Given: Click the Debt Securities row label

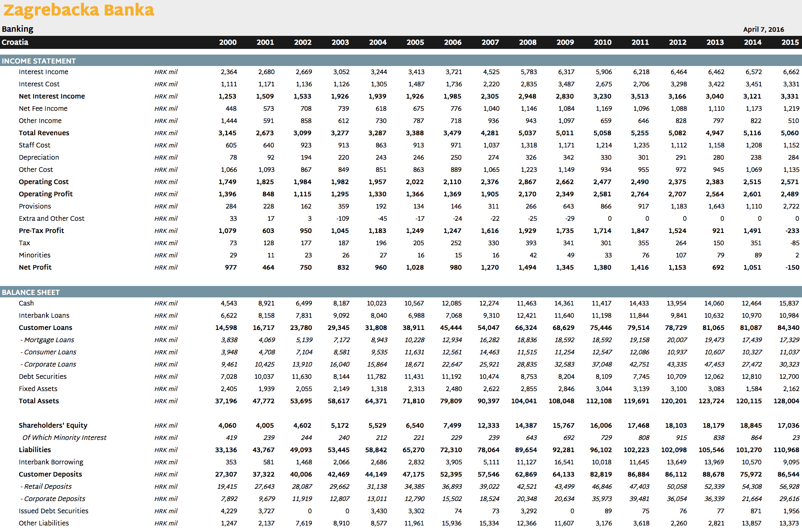Looking at the screenshot, I should [x=43, y=377].
